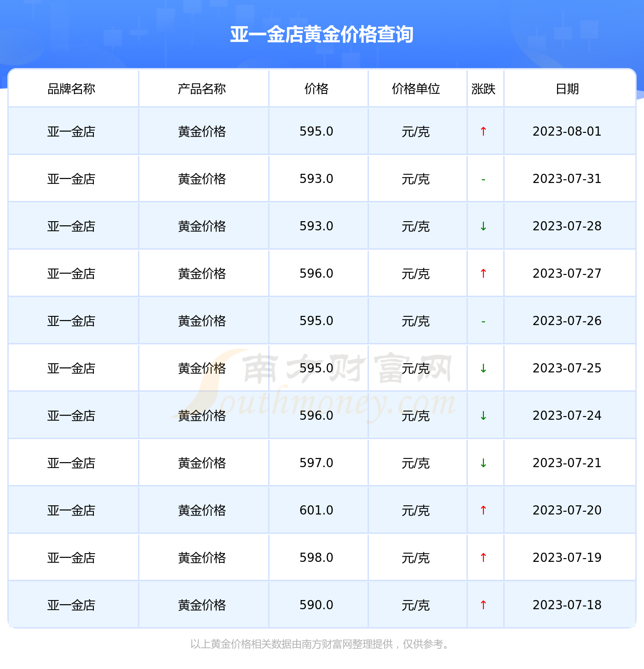The height and width of the screenshot is (669, 644).
Task: Click the 涨跌 column header
Action: (483, 89)
